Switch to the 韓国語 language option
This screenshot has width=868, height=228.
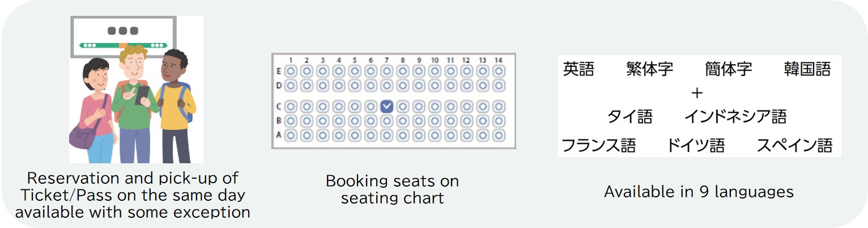point(807,69)
